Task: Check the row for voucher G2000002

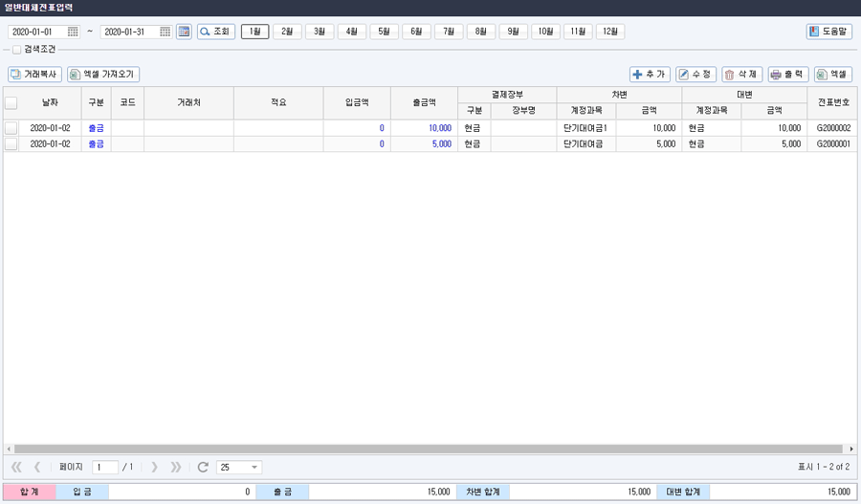Action: [x=11, y=128]
